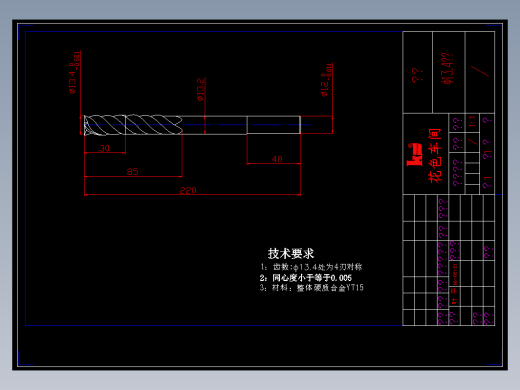Click the 220 overall length dimension

188,190
